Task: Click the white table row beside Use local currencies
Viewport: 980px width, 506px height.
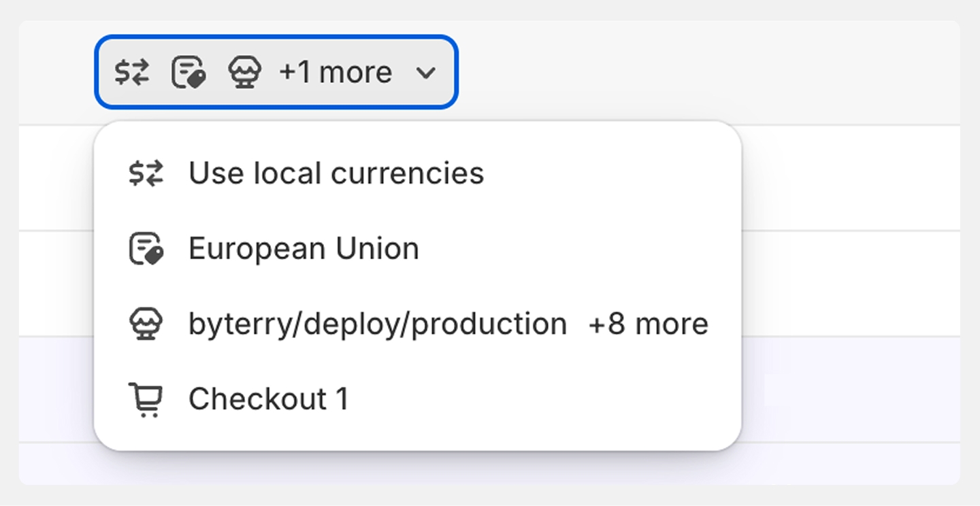Action: 851,178
